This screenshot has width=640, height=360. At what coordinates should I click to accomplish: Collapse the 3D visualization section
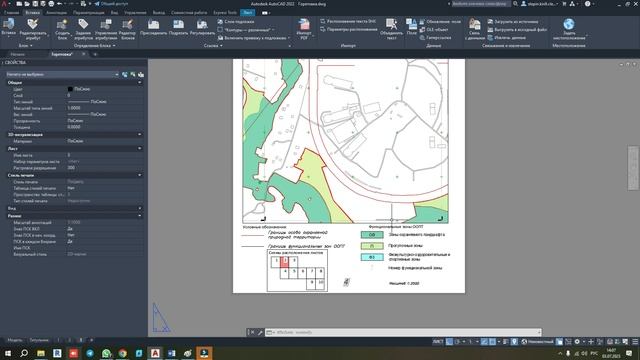[140, 134]
